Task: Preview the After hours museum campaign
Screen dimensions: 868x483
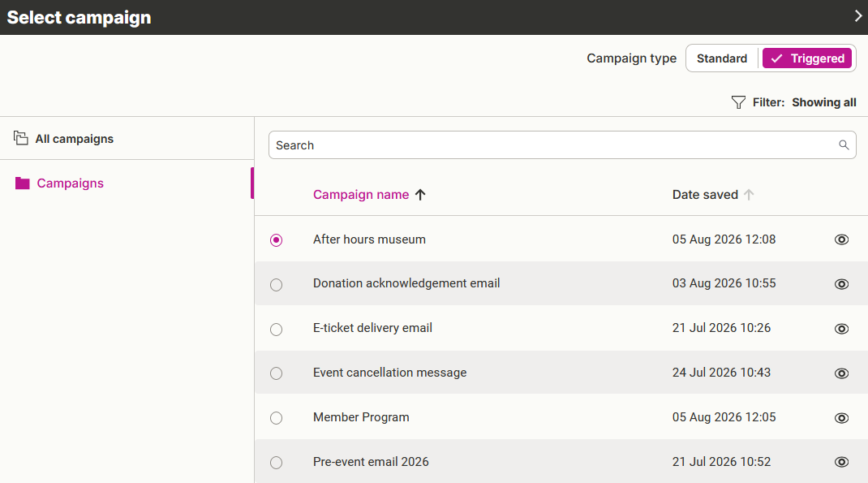Action: click(841, 239)
